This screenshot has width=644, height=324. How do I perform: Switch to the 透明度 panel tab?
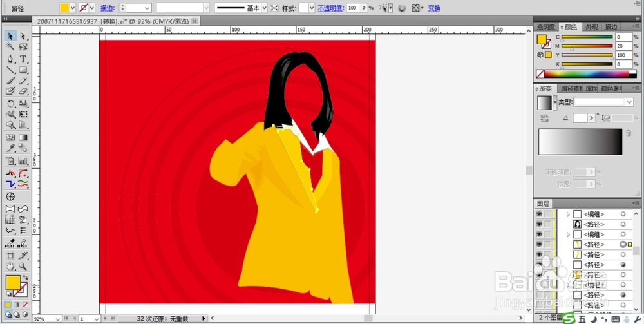(546, 26)
